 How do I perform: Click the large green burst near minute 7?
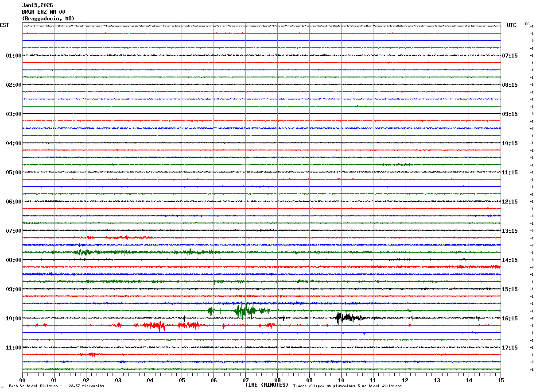pos(246,311)
